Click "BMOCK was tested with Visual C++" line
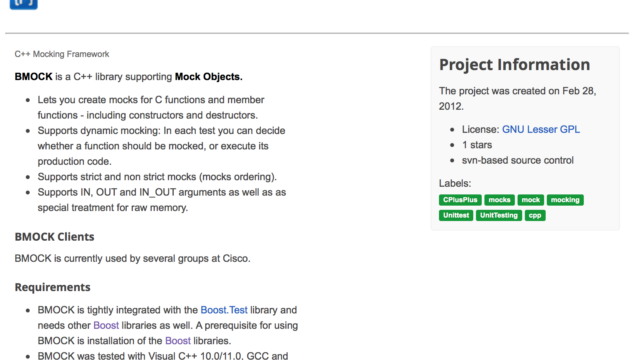 tap(163, 356)
